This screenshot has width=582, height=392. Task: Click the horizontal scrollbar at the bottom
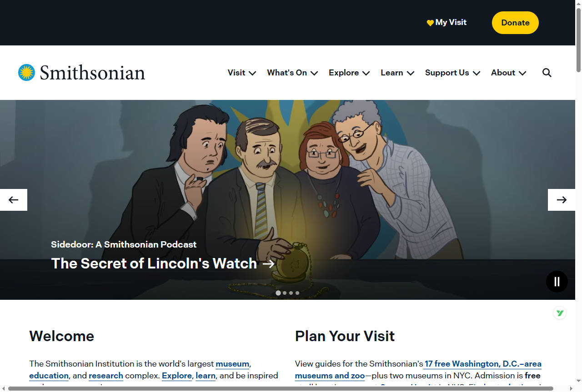[281, 388]
